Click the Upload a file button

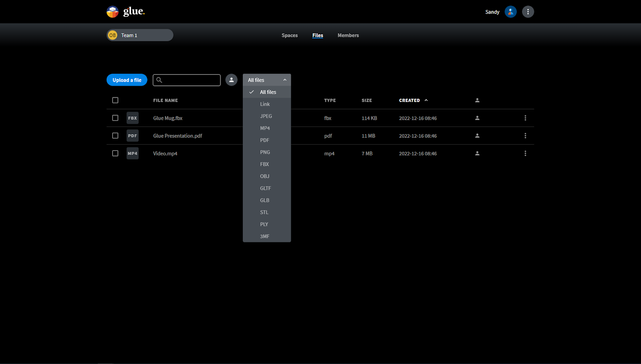point(127,80)
